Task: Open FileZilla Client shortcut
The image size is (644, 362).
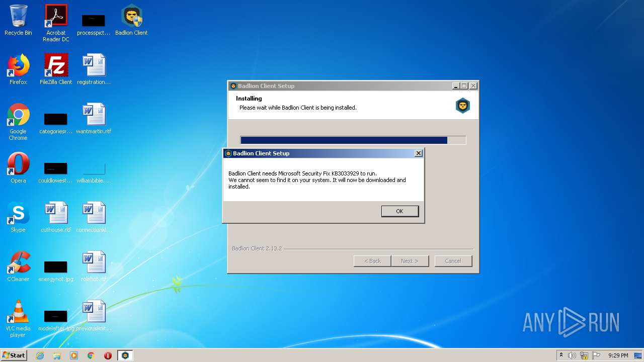Action: (x=56, y=69)
